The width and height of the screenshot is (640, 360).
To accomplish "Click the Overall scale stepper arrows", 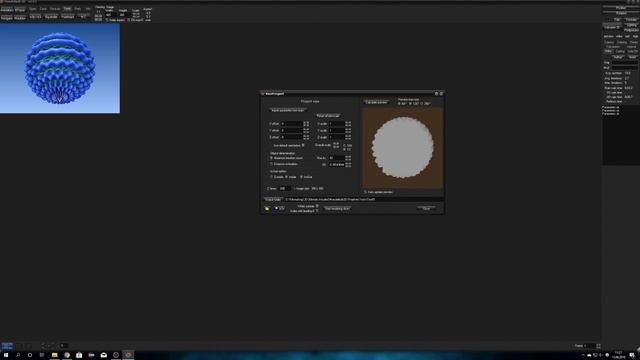I will pyautogui.click(x=336, y=145).
